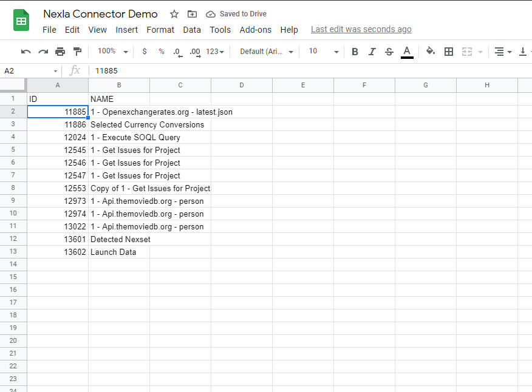Open the Add-ons menu
The height and width of the screenshot is (392, 532).
click(x=256, y=30)
